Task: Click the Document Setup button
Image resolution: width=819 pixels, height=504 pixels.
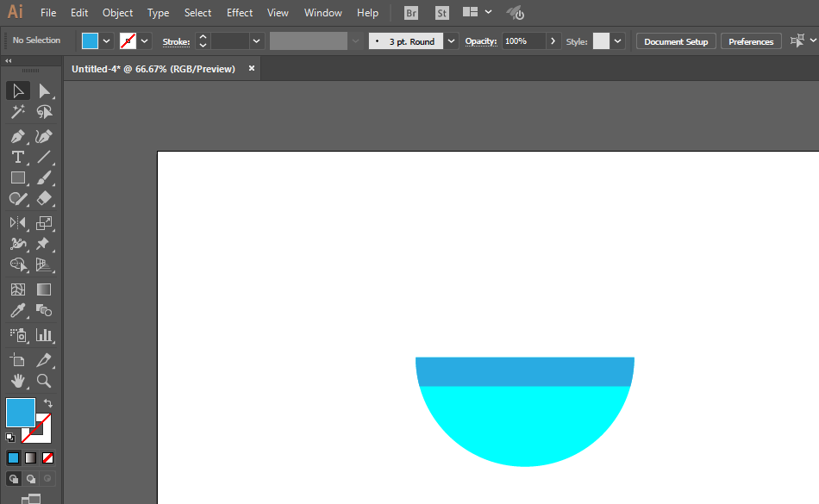Action: pyautogui.click(x=676, y=41)
